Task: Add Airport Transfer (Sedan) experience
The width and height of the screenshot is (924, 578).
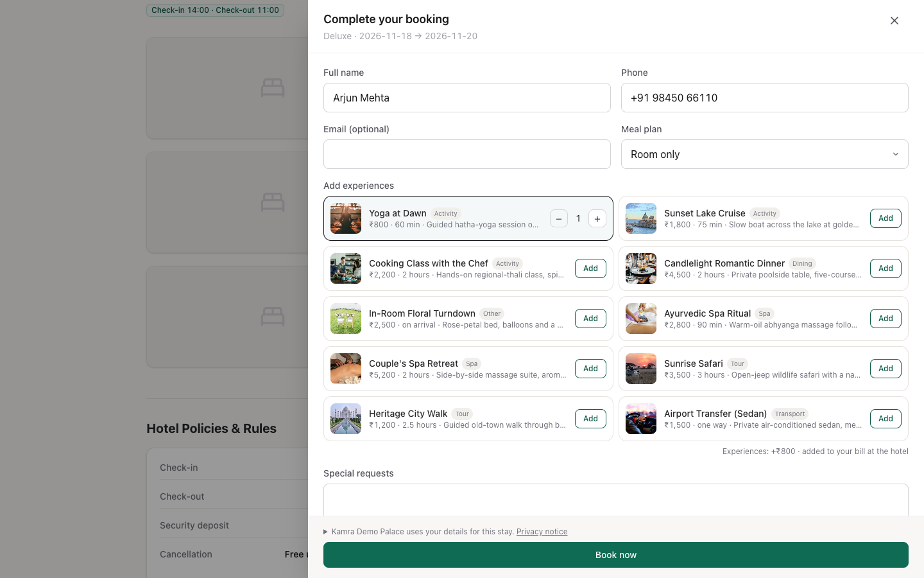Action: (886, 419)
